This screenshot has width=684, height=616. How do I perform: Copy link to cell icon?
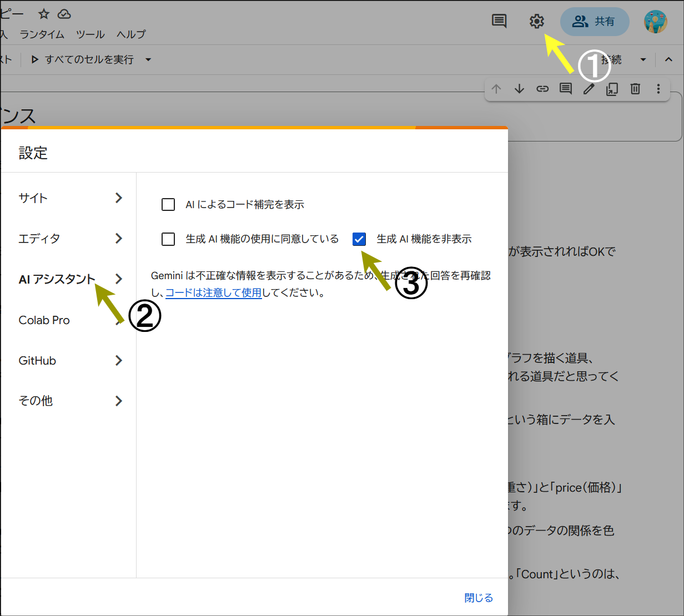(542, 89)
